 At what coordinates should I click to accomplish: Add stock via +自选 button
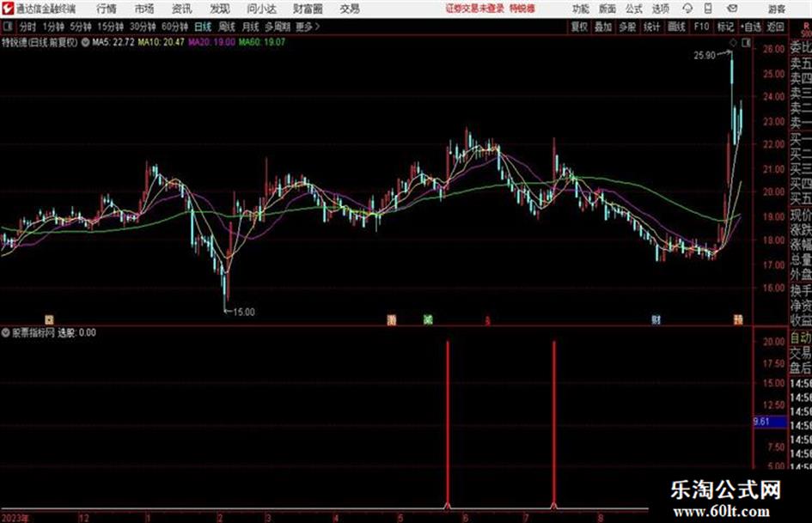(750, 27)
